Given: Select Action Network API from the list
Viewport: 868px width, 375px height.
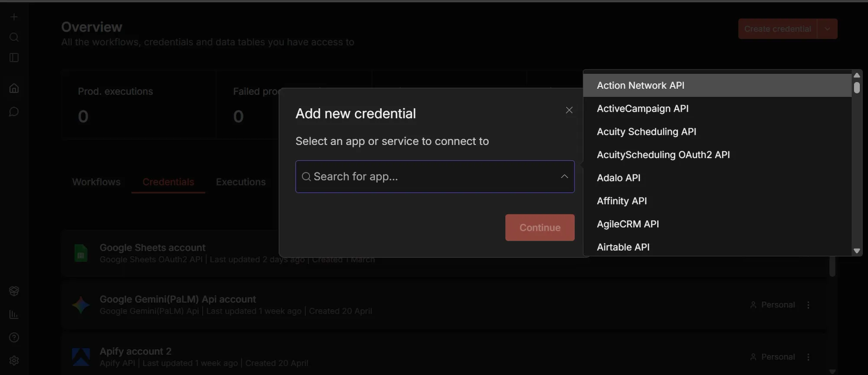Looking at the screenshot, I should pyautogui.click(x=717, y=85).
